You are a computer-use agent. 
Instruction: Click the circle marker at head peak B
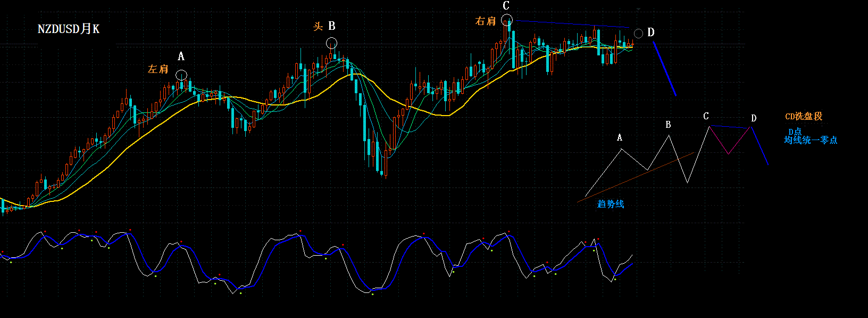point(331,43)
